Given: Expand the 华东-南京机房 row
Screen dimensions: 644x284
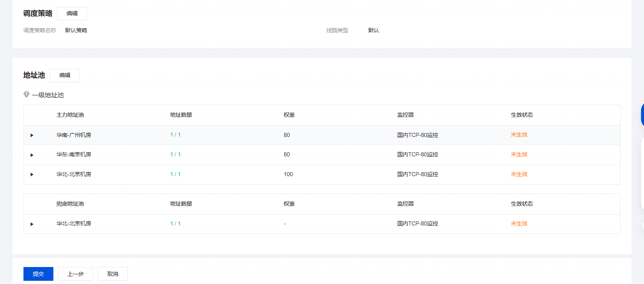Looking at the screenshot, I should pos(32,155).
